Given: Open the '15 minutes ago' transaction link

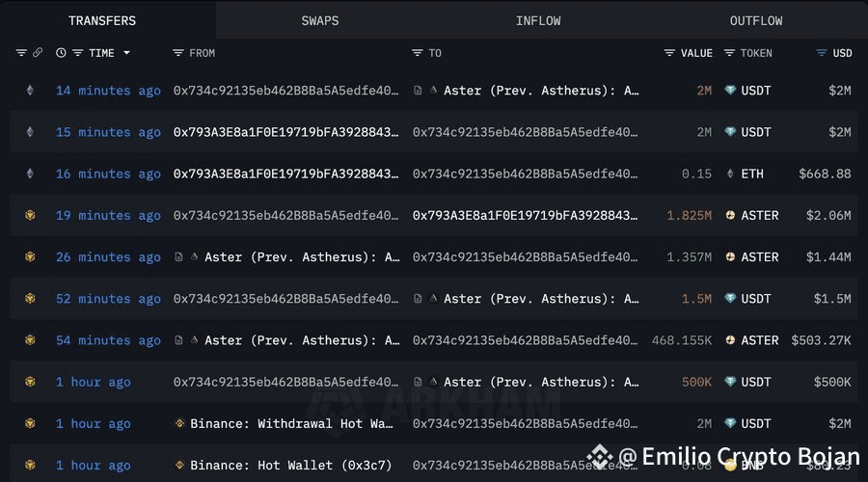Looking at the screenshot, I should point(108,132).
